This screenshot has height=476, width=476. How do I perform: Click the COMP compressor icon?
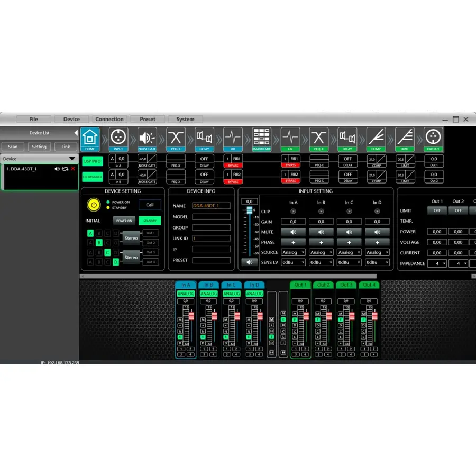[377, 139]
